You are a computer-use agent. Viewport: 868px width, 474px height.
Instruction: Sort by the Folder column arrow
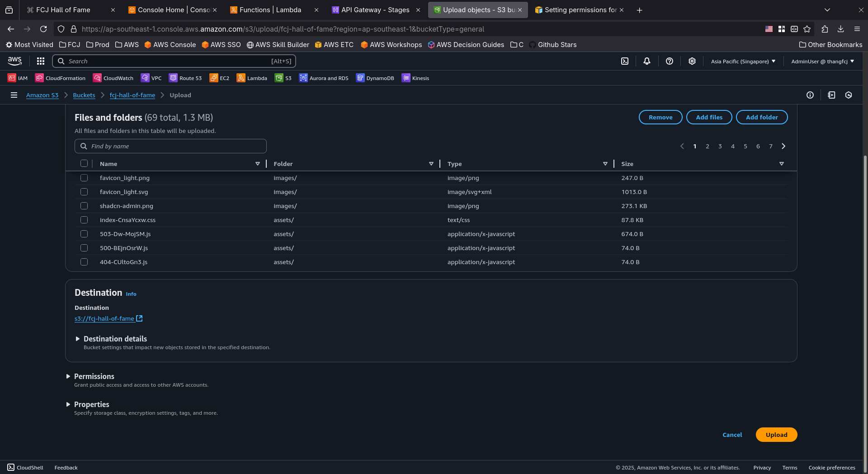pyautogui.click(x=431, y=164)
